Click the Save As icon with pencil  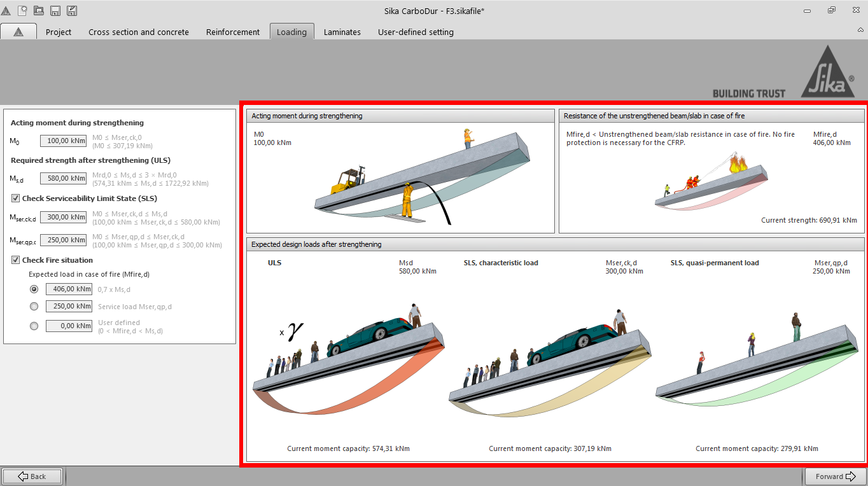click(x=72, y=10)
